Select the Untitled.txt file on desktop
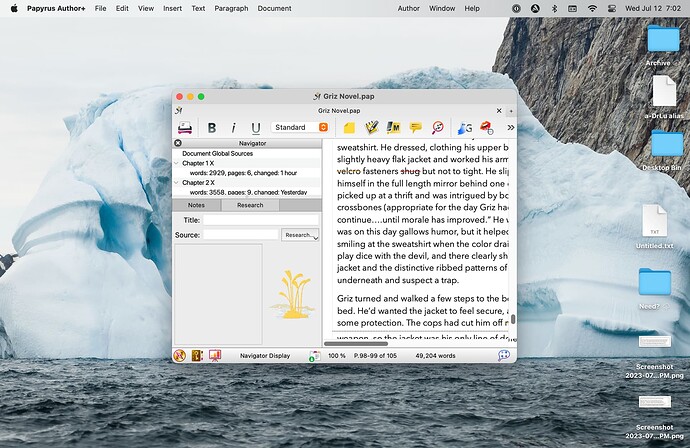Image resolution: width=690 pixels, height=448 pixels. [654, 227]
